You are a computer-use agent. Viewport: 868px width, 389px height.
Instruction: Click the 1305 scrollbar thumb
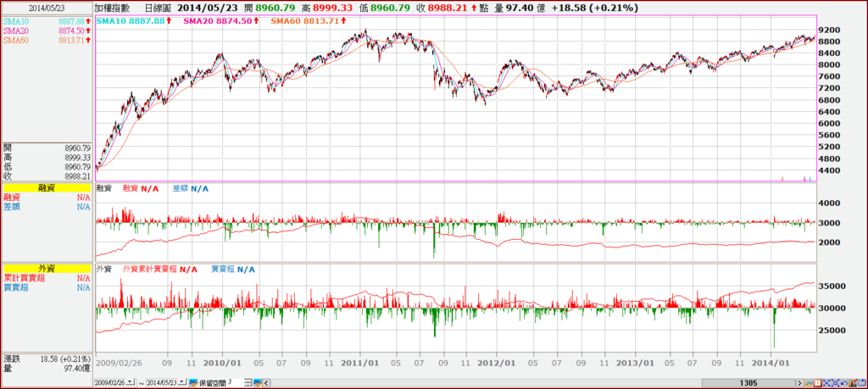pos(748,383)
